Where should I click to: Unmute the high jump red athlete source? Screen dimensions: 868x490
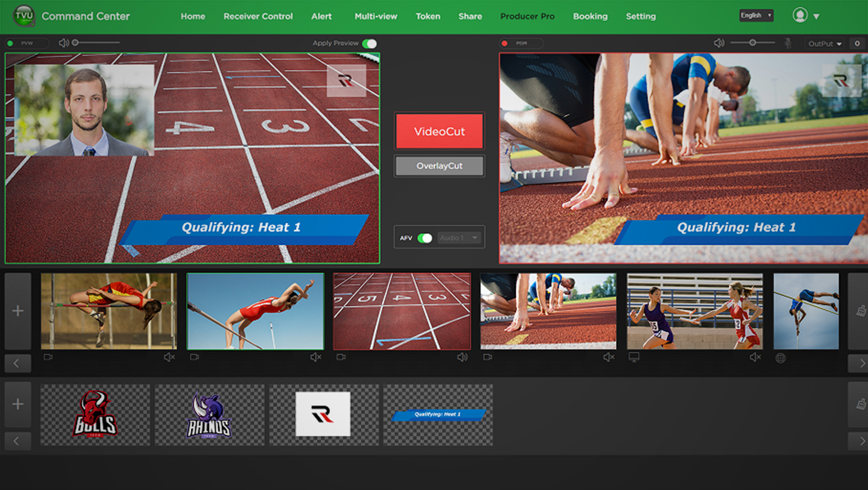(x=169, y=358)
